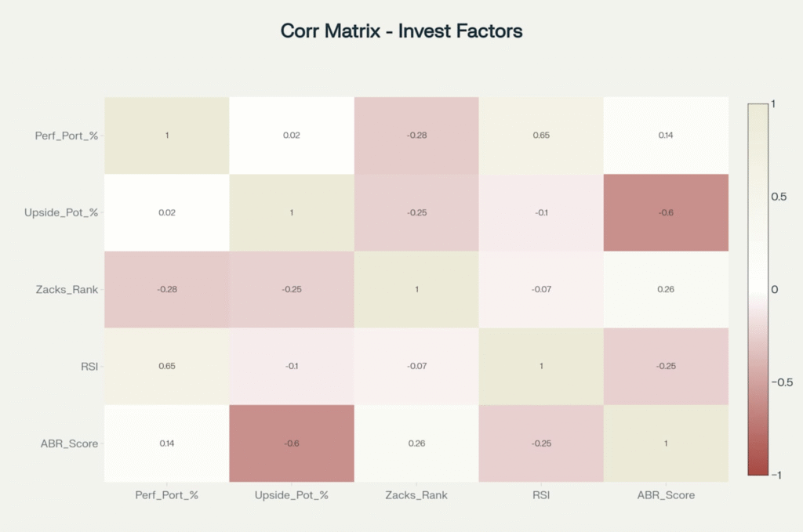The height and width of the screenshot is (532, 803).
Task: Click the 0.65 cell in the Perf_Port_% row
Action: coord(540,136)
